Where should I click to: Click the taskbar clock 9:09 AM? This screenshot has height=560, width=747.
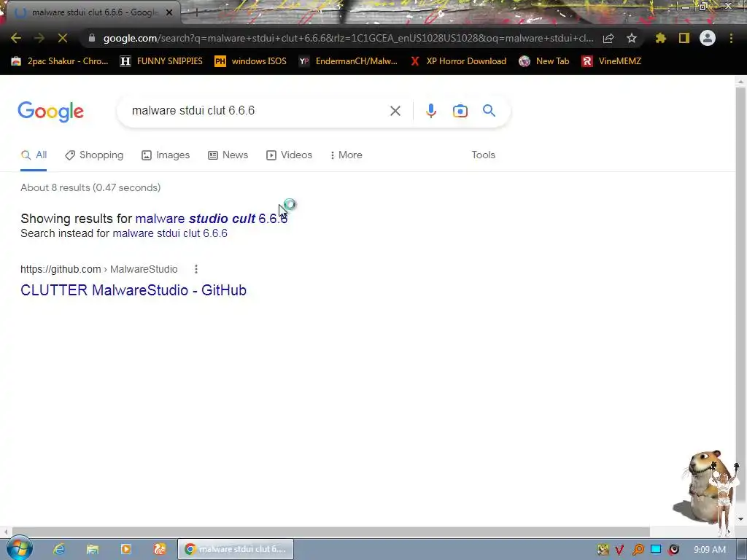pos(710,550)
